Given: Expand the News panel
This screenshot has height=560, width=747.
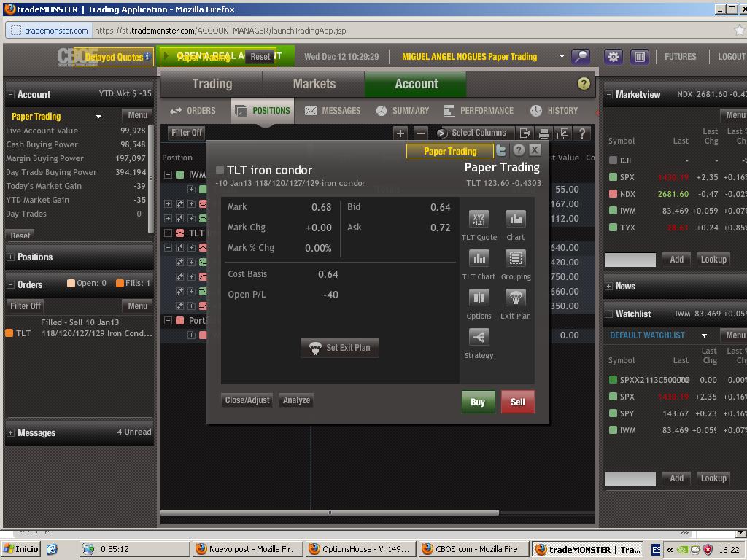Looking at the screenshot, I should pyautogui.click(x=608, y=286).
